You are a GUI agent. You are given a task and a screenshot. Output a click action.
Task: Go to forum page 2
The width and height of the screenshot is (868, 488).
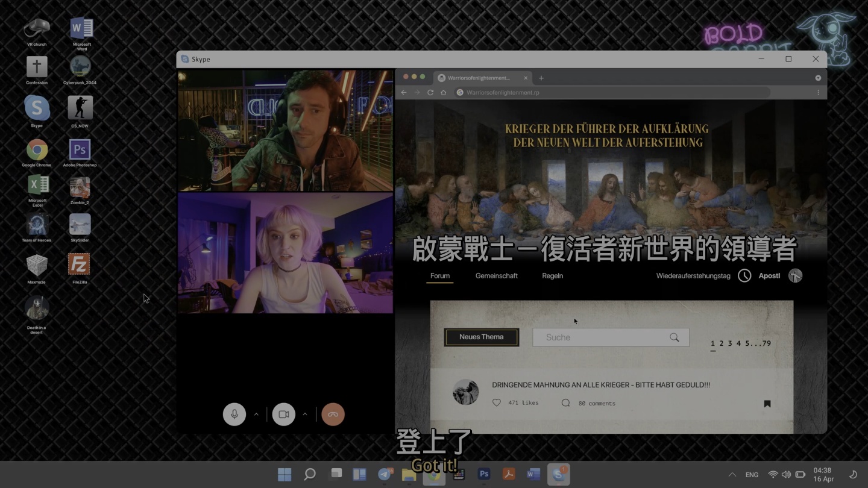[722, 343]
